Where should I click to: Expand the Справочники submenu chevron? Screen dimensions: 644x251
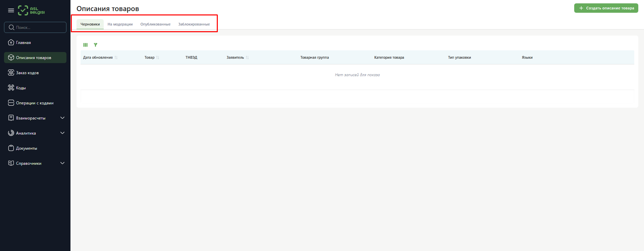[x=62, y=163]
